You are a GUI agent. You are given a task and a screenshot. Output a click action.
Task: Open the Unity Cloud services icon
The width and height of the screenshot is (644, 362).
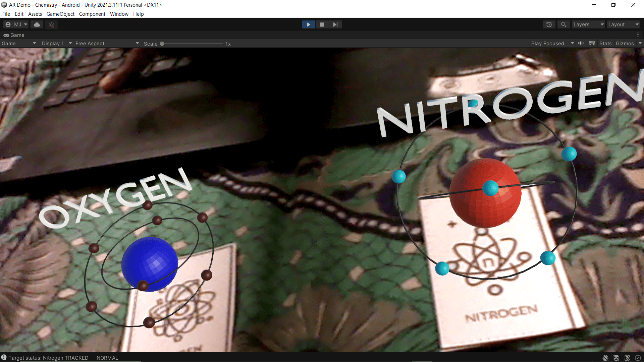(x=37, y=24)
